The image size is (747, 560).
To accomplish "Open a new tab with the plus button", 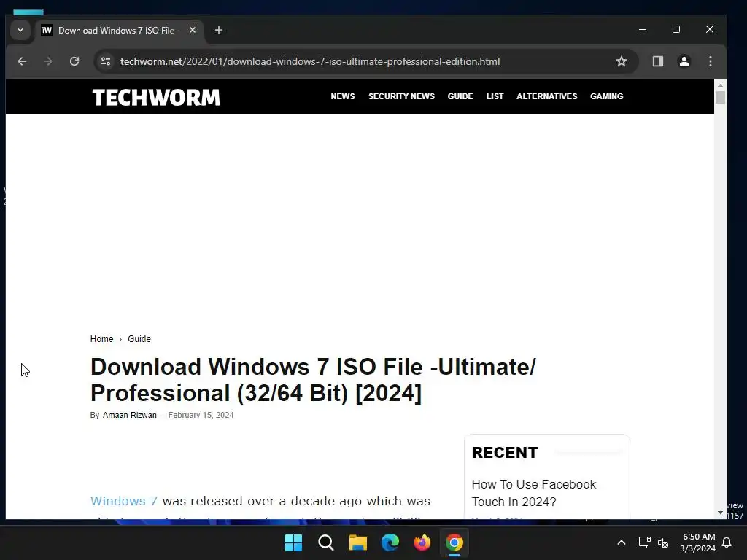I will (x=219, y=31).
